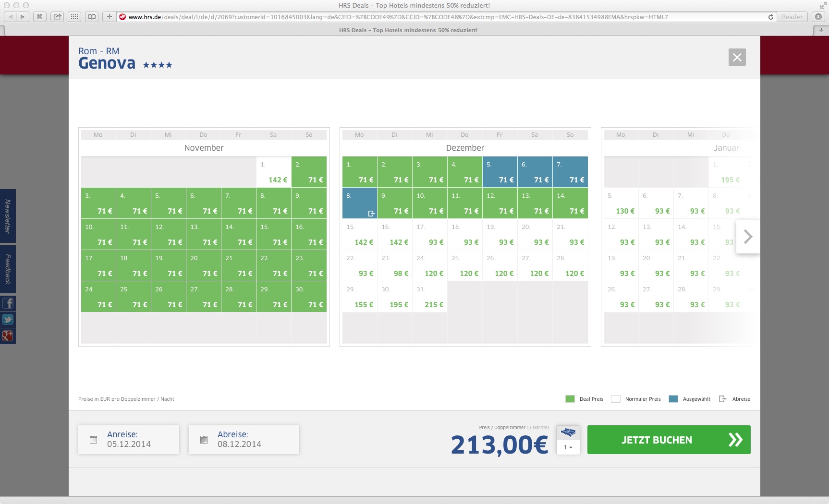Click the green Deal Preis legend swatch
829x504 pixels.
point(570,399)
